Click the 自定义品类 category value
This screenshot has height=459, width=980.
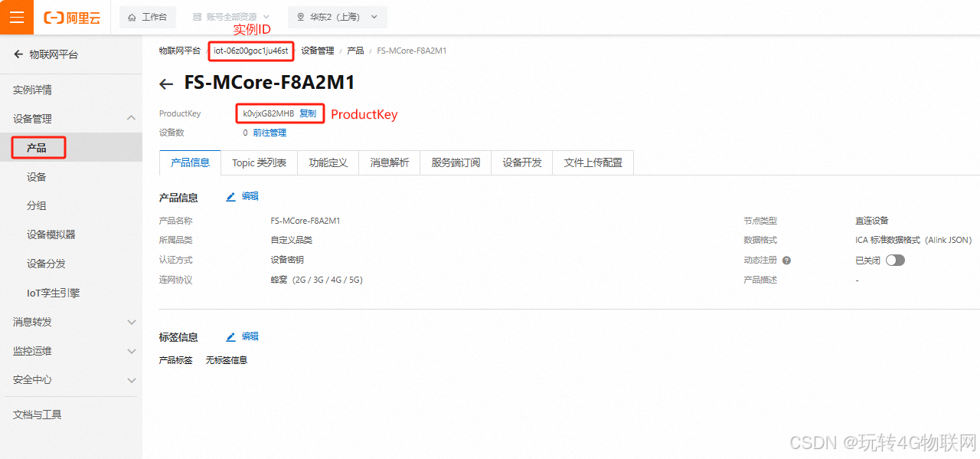click(292, 240)
